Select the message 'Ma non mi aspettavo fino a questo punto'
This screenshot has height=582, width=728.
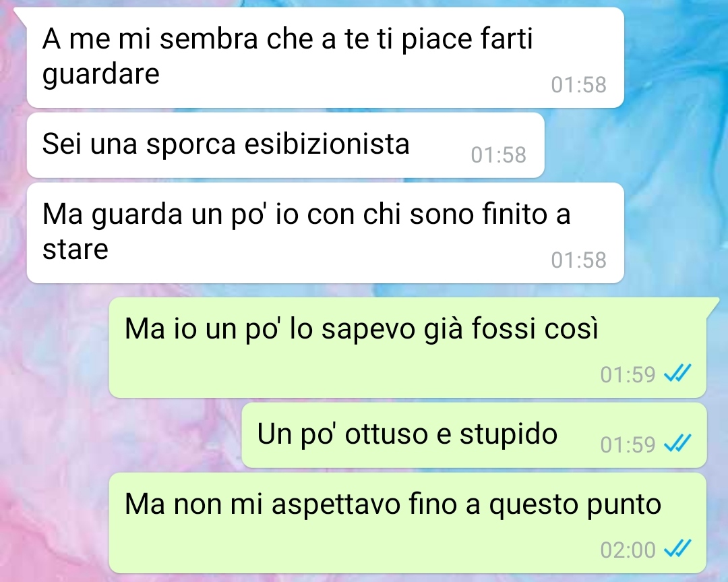click(408, 523)
